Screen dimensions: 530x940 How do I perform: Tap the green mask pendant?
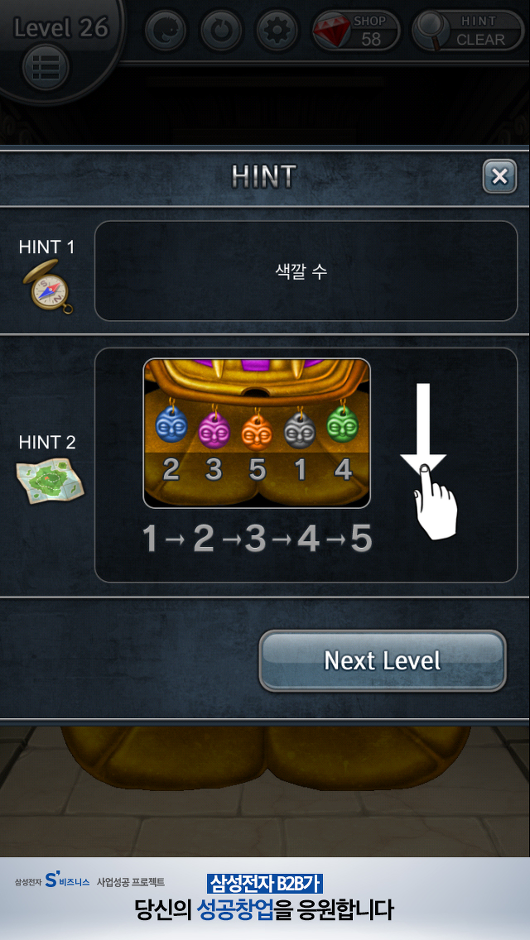click(x=342, y=421)
